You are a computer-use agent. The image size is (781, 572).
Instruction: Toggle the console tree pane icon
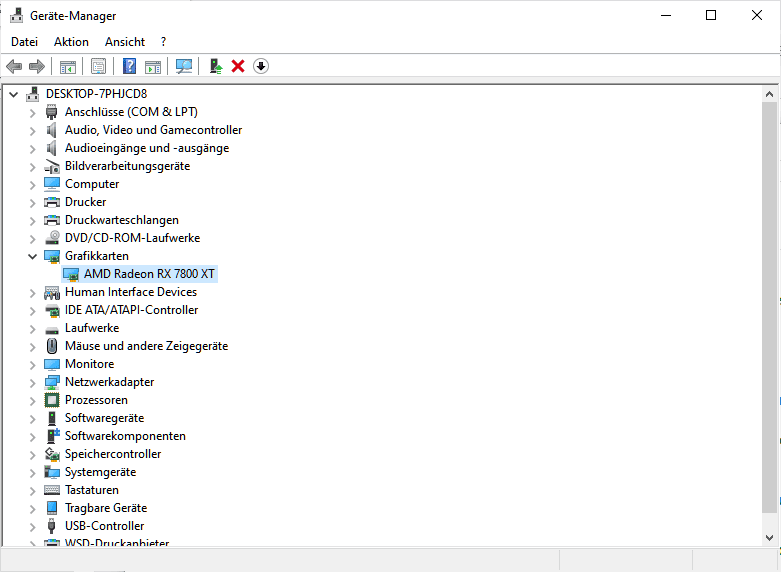coord(68,66)
